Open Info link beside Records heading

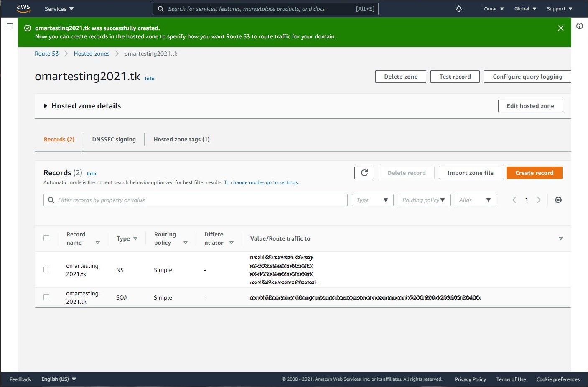pos(92,174)
